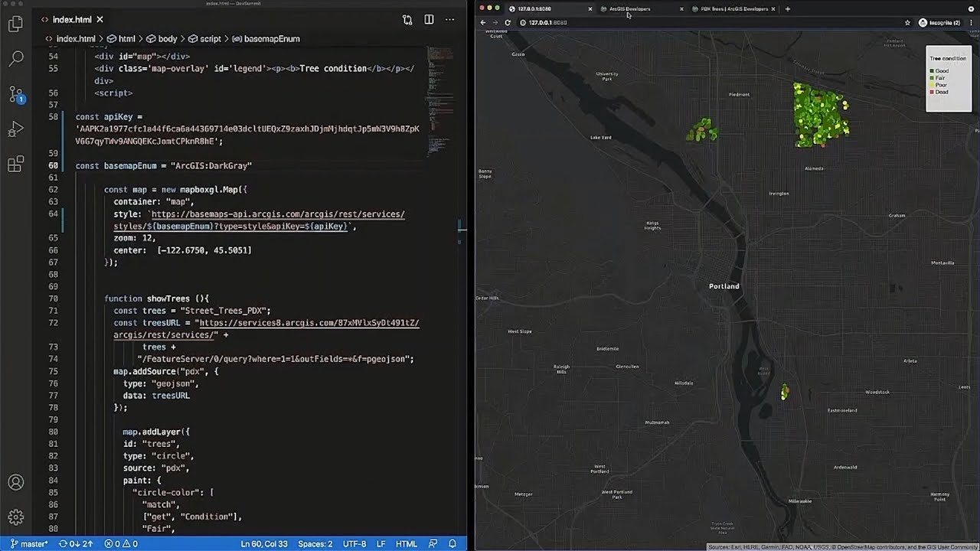Open a new browser tab
This screenshot has width=980, height=551.
788,9
